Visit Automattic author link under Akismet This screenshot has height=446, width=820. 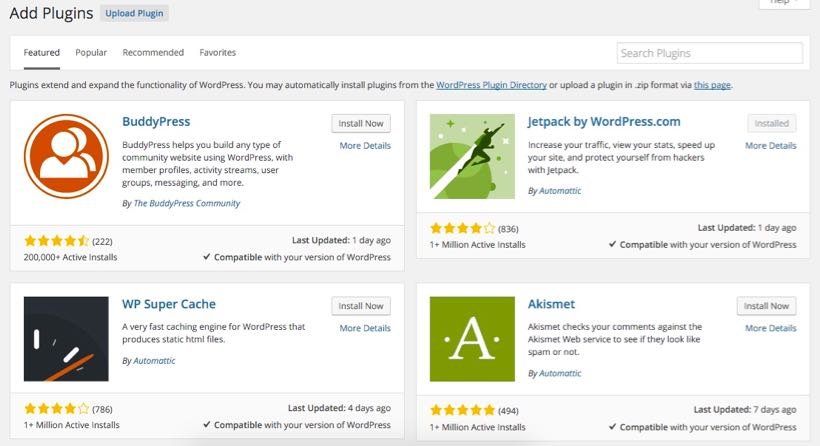[x=560, y=373]
